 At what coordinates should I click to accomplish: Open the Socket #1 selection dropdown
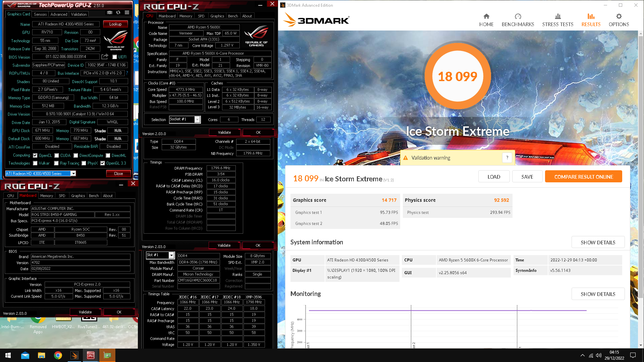pos(197,120)
